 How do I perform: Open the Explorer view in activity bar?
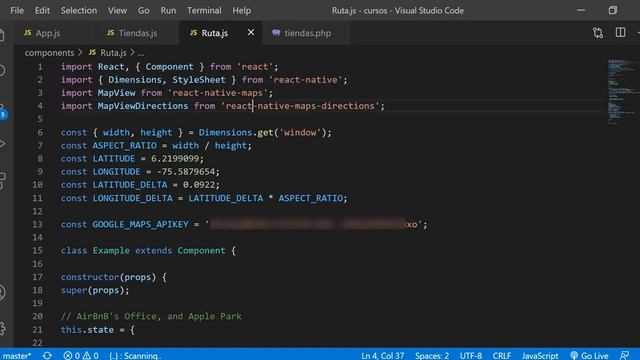click(x=2, y=35)
